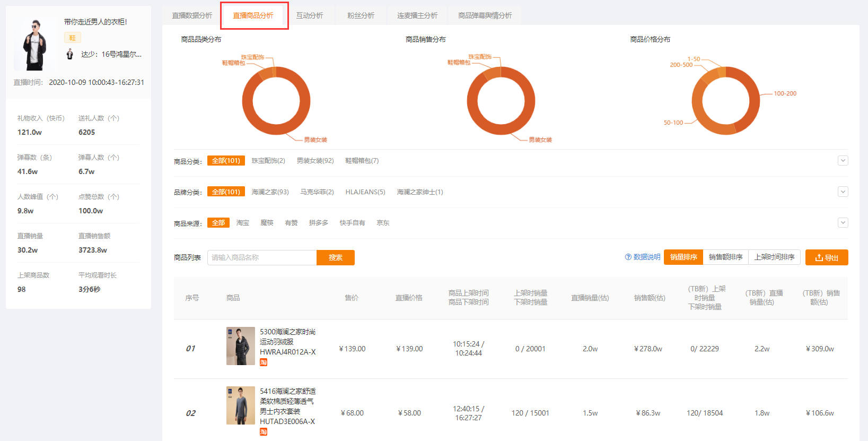The width and height of the screenshot is (868, 441).
Task: Open 商品弹幕舆情分析 tab
Action: point(485,15)
